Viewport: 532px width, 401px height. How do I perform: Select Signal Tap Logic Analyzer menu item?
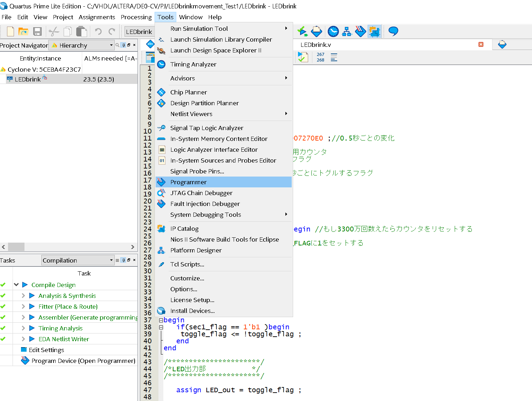(224, 128)
